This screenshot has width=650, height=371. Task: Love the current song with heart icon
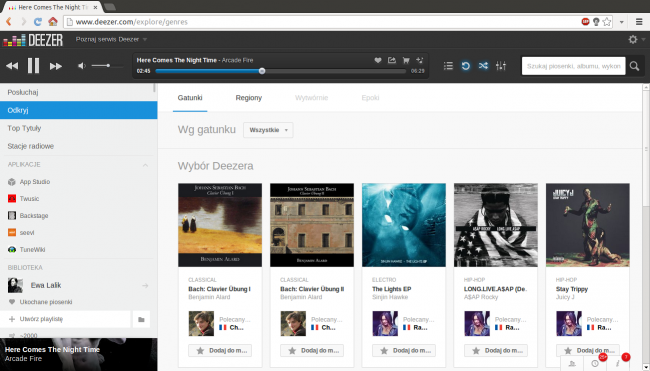tap(378, 60)
